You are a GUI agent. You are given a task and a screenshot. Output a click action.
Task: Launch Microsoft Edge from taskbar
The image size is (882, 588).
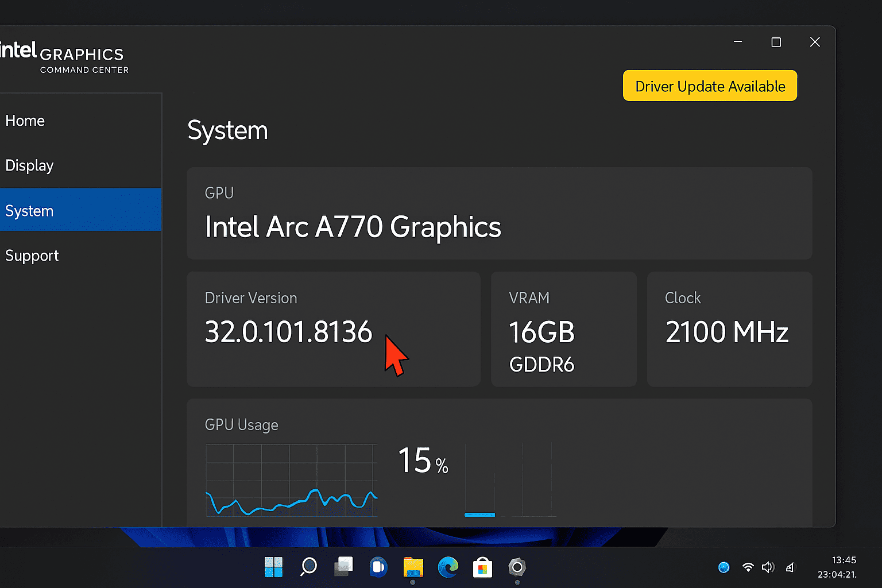[448, 567]
